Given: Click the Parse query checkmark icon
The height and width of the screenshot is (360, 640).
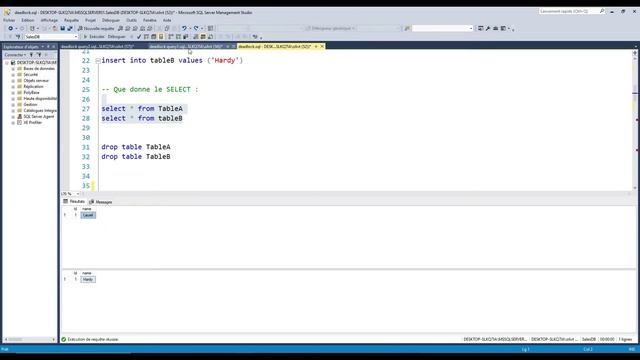Looking at the screenshot, I should [139, 37].
